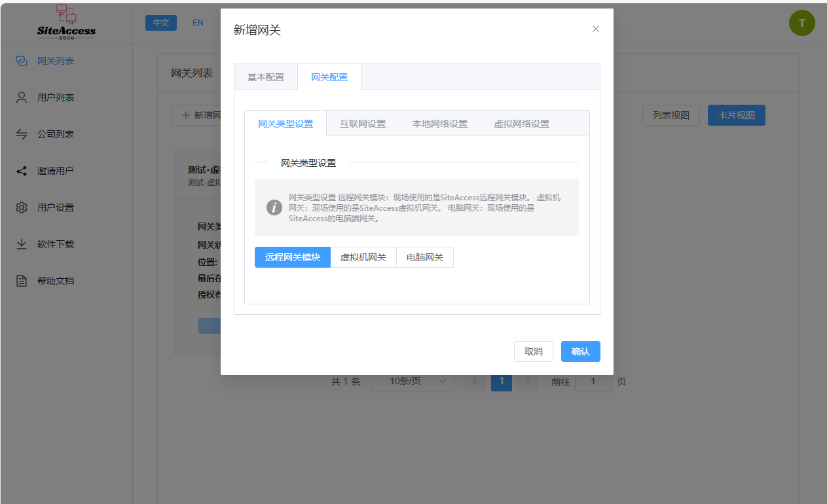This screenshot has height=504, width=827.
Task: Click the user settings gear icon
Action: point(22,207)
